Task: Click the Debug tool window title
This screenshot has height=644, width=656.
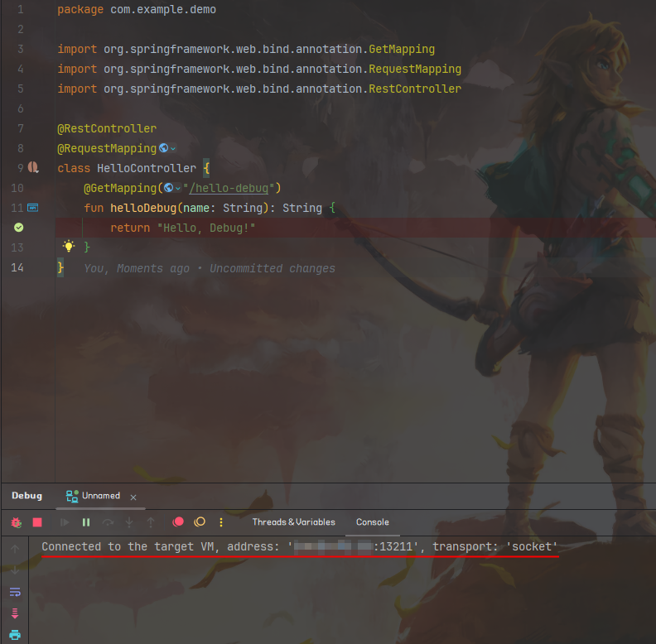Action: click(27, 496)
